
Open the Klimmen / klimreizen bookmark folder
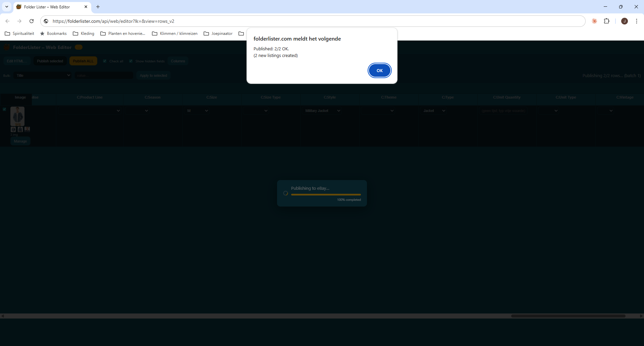[175, 34]
